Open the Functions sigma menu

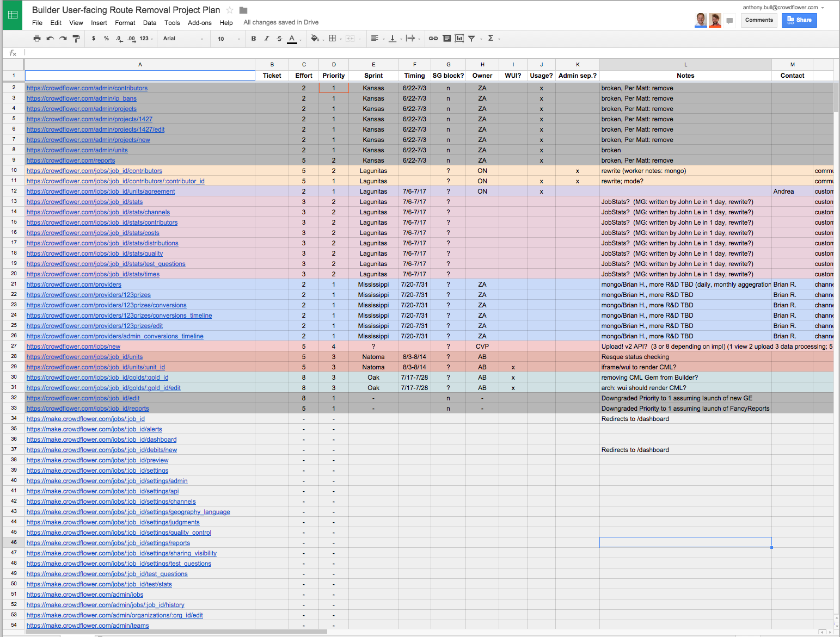click(493, 39)
